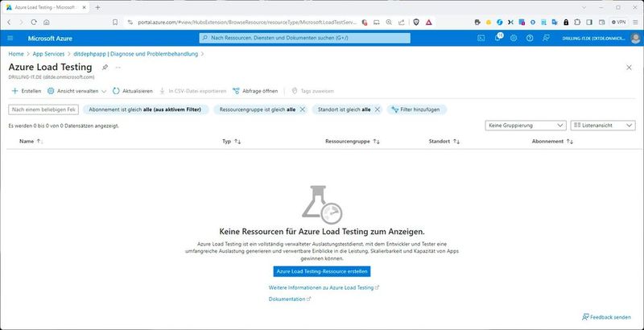Open Weitere Informationen zu Azure Load Testing
The height and width of the screenshot is (330, 644).
click(x=324, y=287)
